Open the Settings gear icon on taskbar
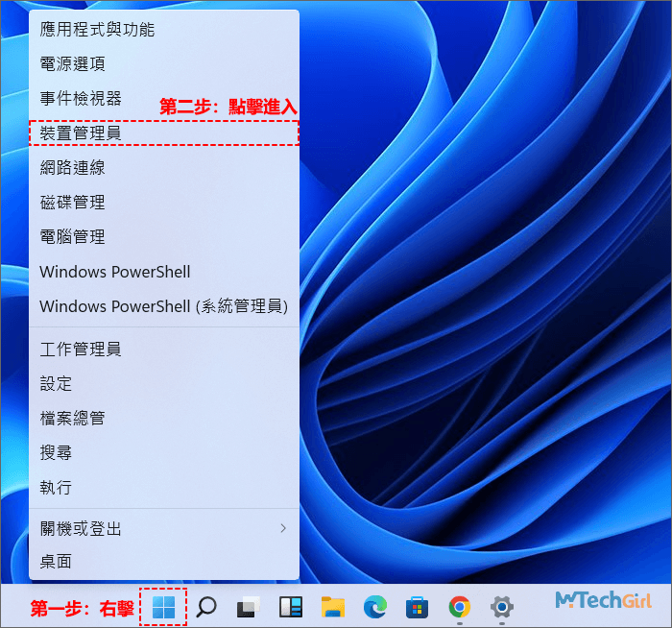This screenshot has height=628, width=672. pyautogui.click(x=501, y=606)
